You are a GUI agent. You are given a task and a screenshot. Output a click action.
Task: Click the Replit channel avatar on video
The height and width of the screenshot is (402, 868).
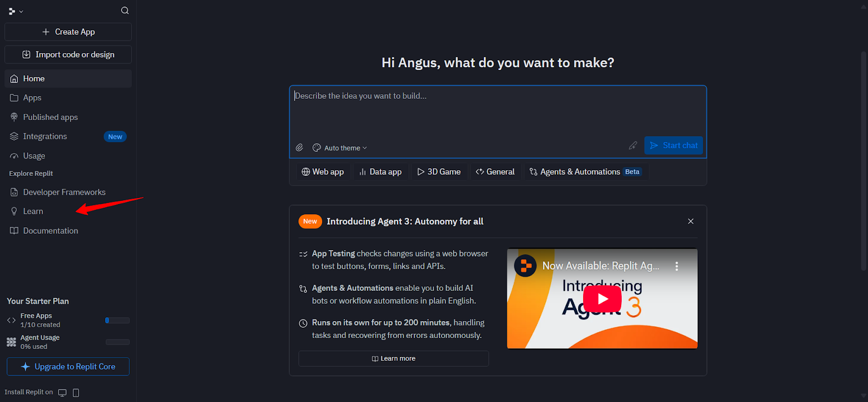525,266
